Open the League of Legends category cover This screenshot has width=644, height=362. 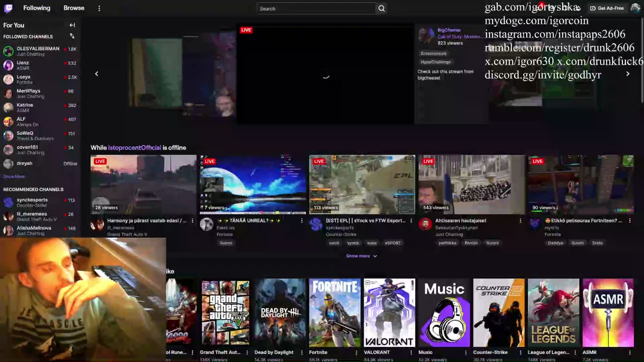(x=553, y=313)
